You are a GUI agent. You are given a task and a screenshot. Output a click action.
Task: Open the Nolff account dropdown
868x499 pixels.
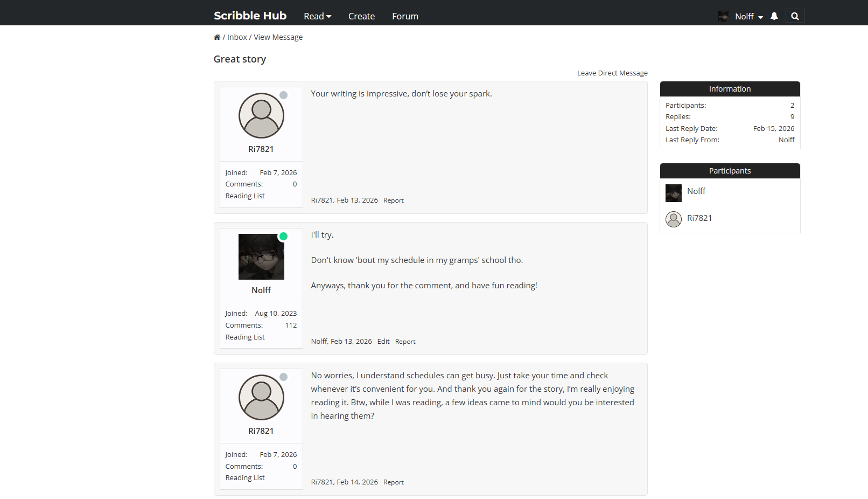tap(749, 16)
